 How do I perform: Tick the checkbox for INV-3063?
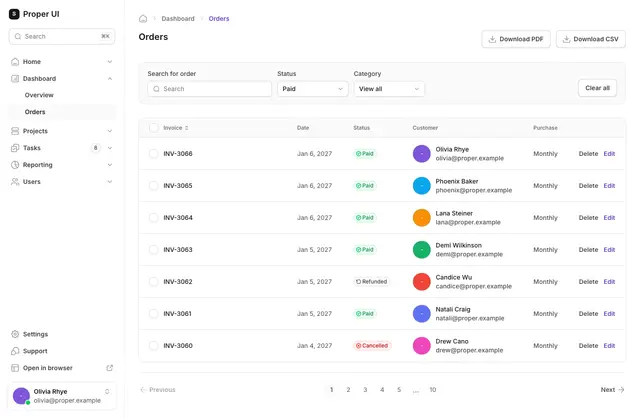pyautogui.click(x=153, y=250)
